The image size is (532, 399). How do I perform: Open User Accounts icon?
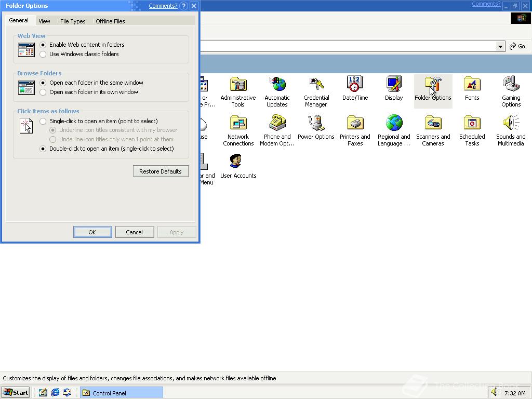(238, 166)
